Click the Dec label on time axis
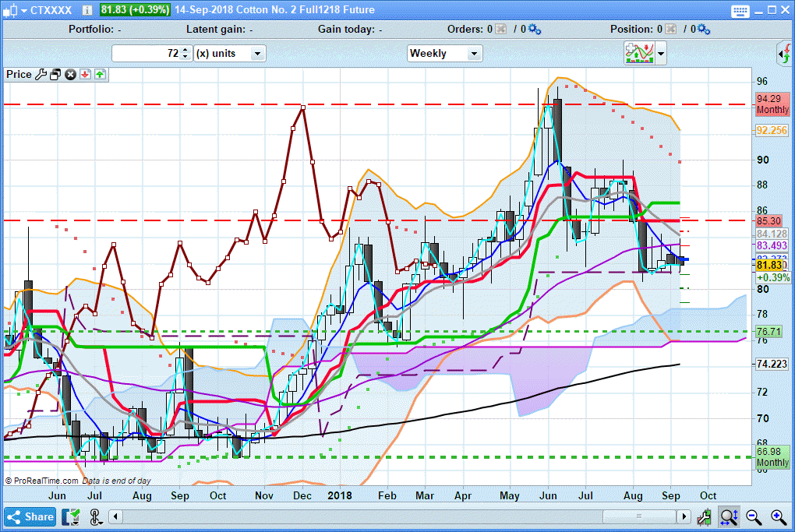 [x=302, y=495]
